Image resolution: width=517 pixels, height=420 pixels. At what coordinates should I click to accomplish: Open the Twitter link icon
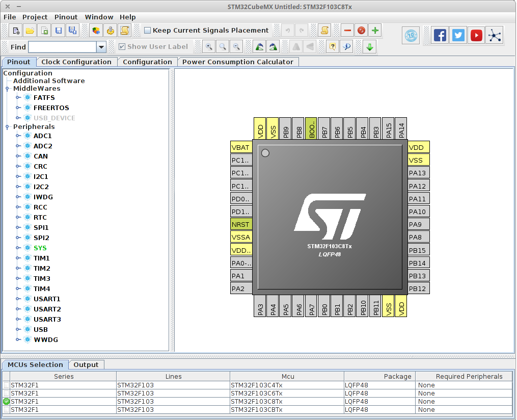458,35
